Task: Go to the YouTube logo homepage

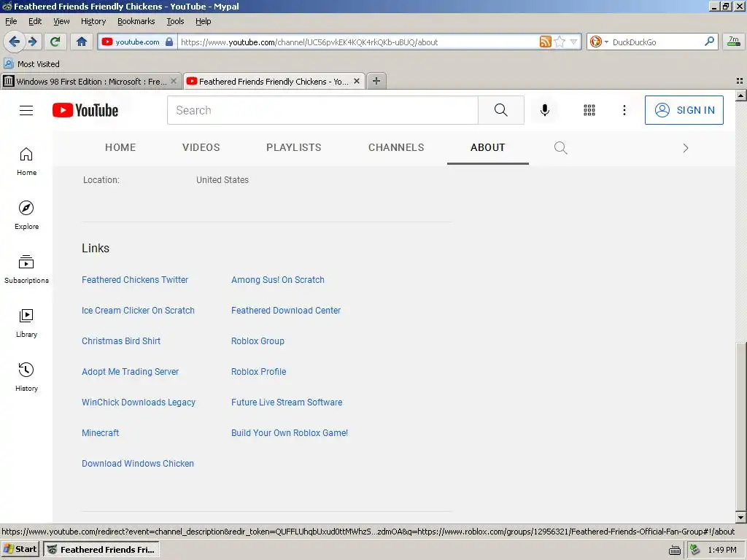Action: pyautogui.click(x=85, y=111)
